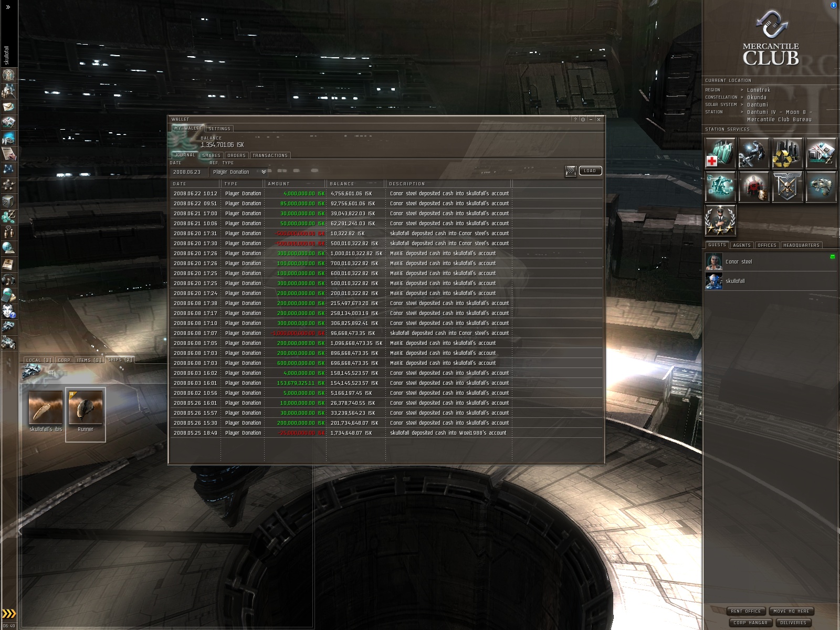Open the Help face icon in sidebar
This screenshot has height=630, width=840.
[x=8, y=311]
